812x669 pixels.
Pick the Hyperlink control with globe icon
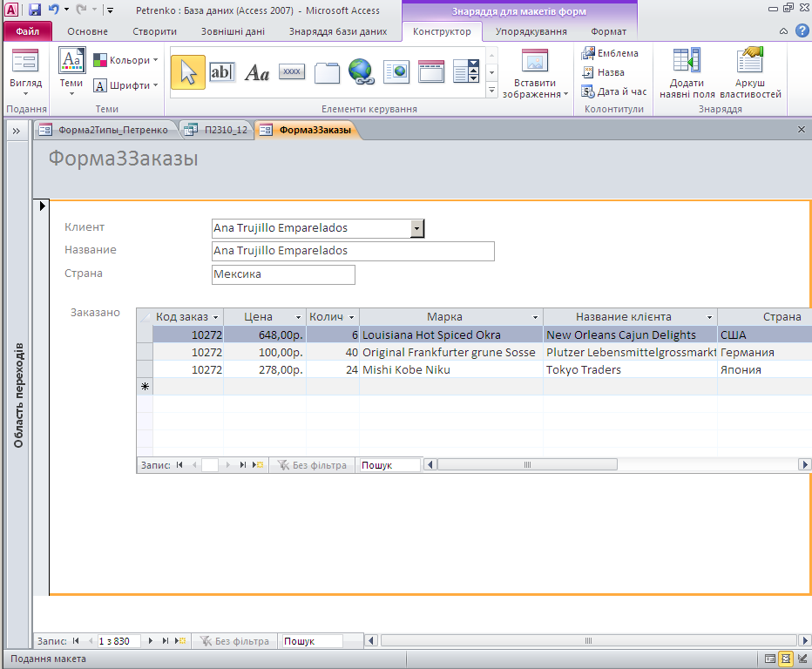pyautogui.click(x=361, y=72)
